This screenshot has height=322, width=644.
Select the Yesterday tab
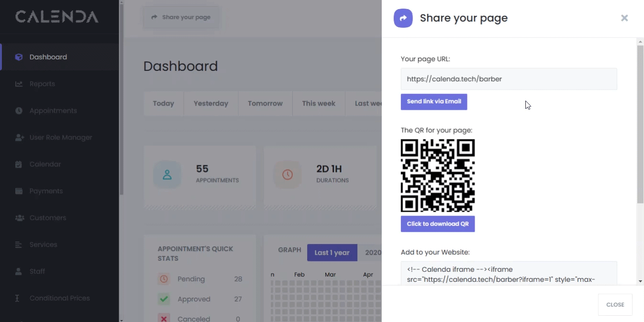[211, 103]
